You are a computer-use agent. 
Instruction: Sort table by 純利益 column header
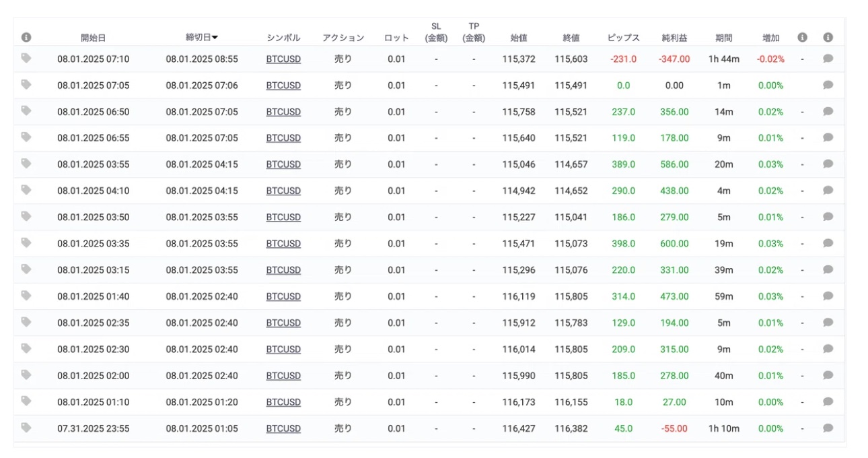[x=674, y=38]
